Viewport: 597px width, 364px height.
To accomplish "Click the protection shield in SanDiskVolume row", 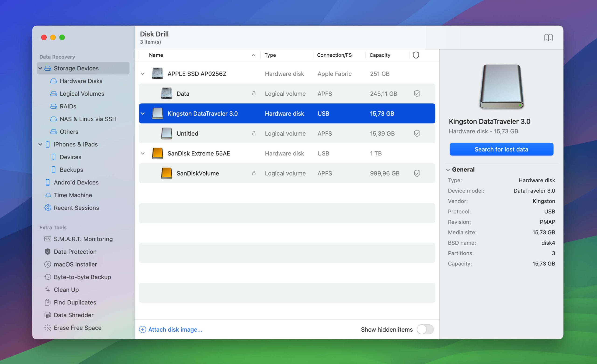I will (417, 173).
